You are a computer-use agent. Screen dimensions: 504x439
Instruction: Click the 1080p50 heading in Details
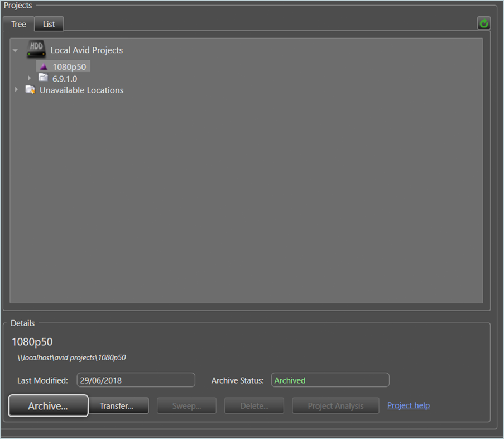coord(32,342)
